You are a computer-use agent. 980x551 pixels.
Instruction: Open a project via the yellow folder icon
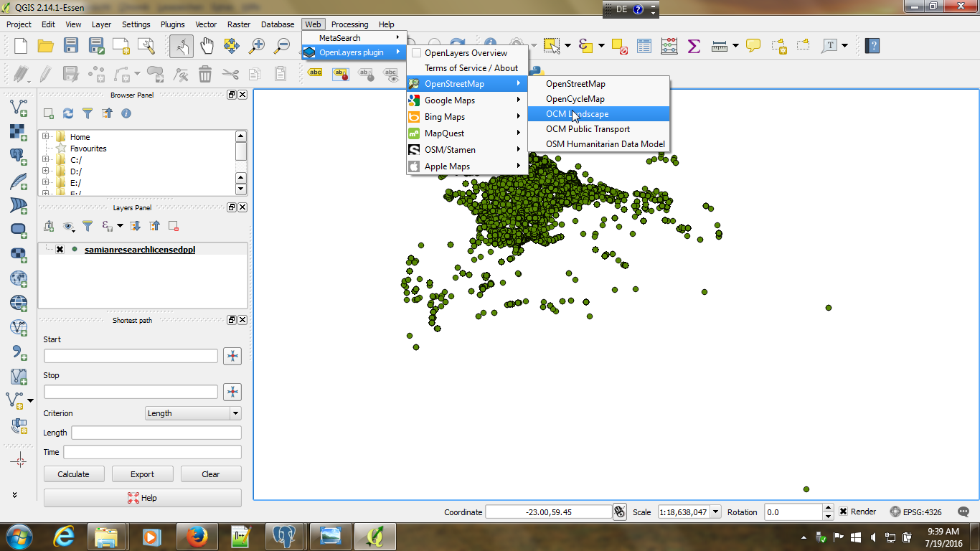click(46, 46)
